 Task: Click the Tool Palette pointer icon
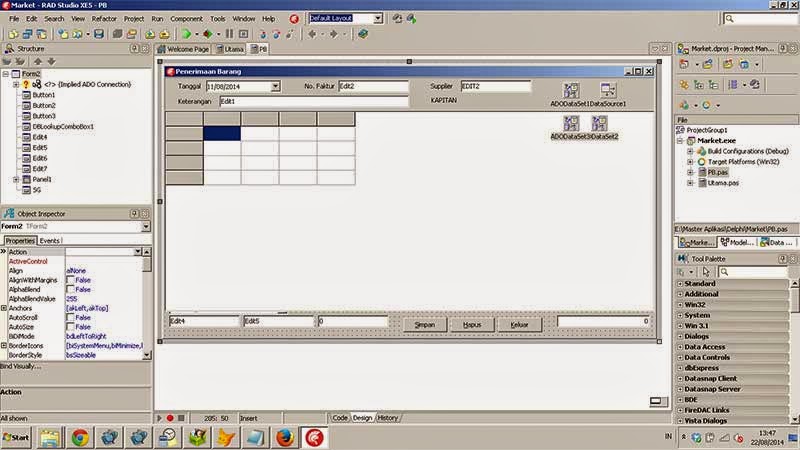tap(706, 272)
